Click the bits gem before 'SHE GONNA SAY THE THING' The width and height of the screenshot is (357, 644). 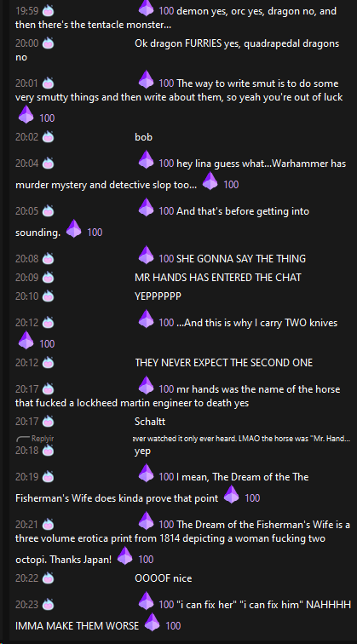(x=146, y=255)
